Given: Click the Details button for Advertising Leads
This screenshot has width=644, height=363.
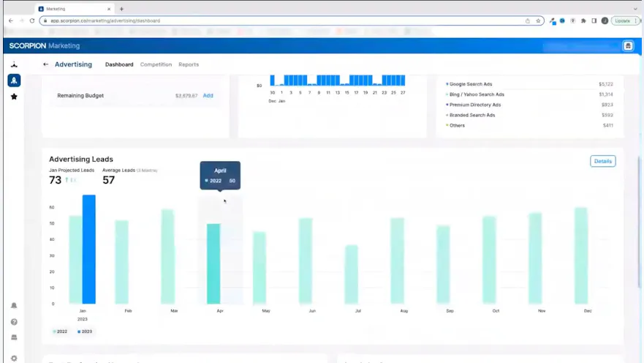Looking at the screenshot, I should 602,161.
